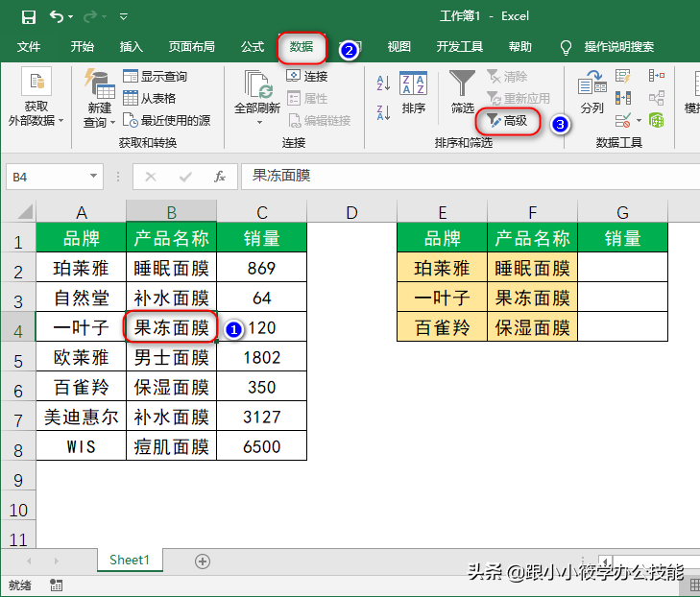The image size is (700, 597).
Task: Select the 百雀羚 cell in column E
Action: click(442, 327)
